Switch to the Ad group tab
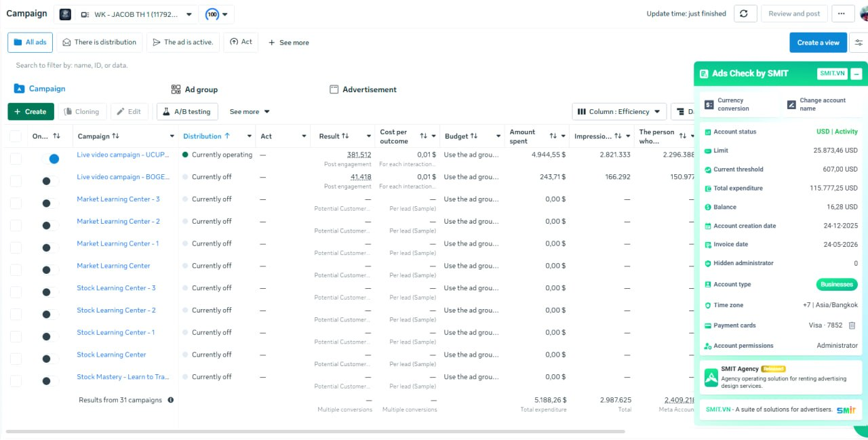The image size is (868, 440). 195,89
